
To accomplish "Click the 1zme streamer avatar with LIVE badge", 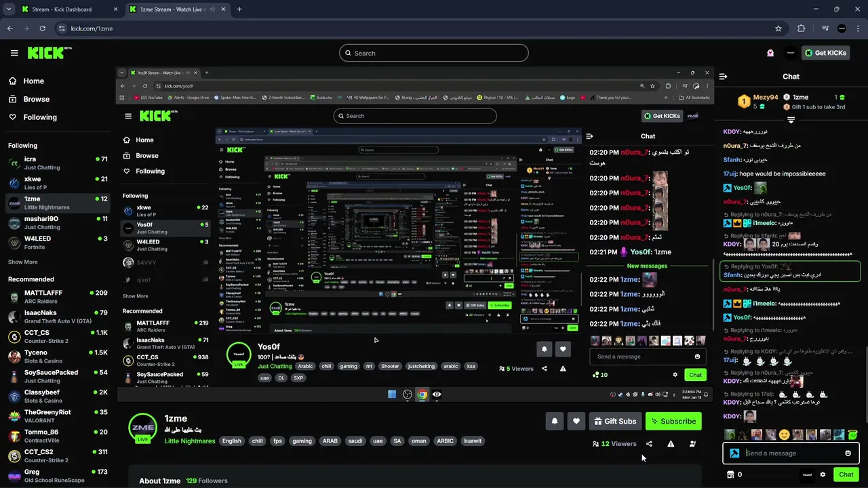I will coord(142,428).
